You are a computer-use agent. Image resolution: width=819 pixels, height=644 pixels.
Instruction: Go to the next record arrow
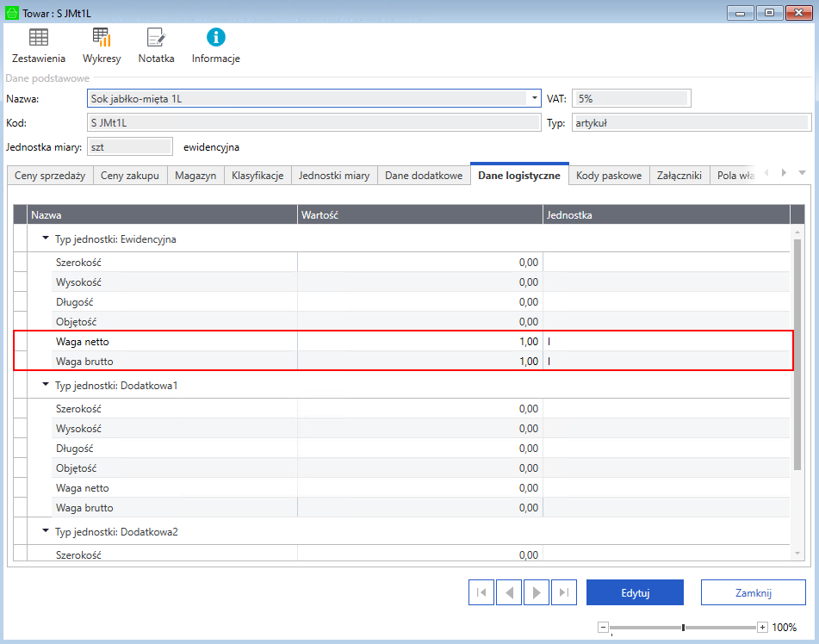pyautogui.click(x=537, y=592)
